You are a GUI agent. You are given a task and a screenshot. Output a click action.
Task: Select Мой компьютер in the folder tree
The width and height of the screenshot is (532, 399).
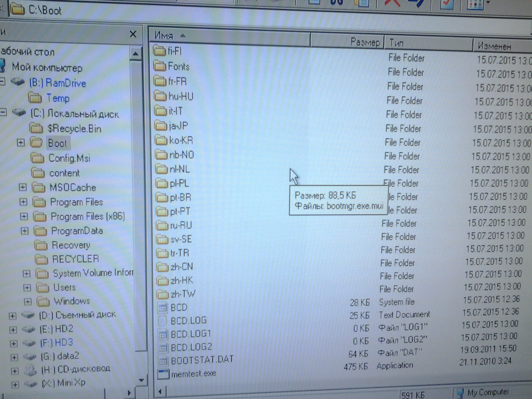pyautogui.click(x=47, y=68)
